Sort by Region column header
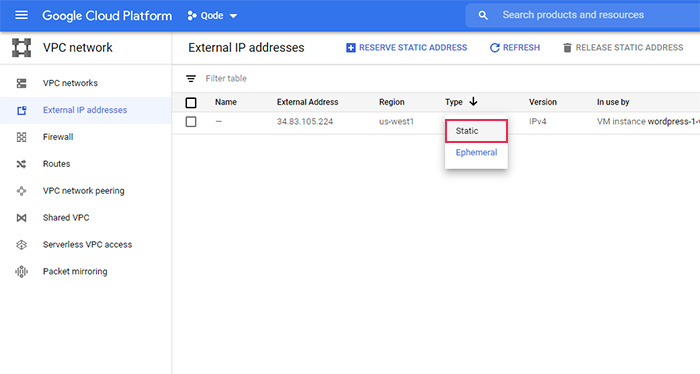This screenshot has height=374, width=700. (x=392, y=102)
